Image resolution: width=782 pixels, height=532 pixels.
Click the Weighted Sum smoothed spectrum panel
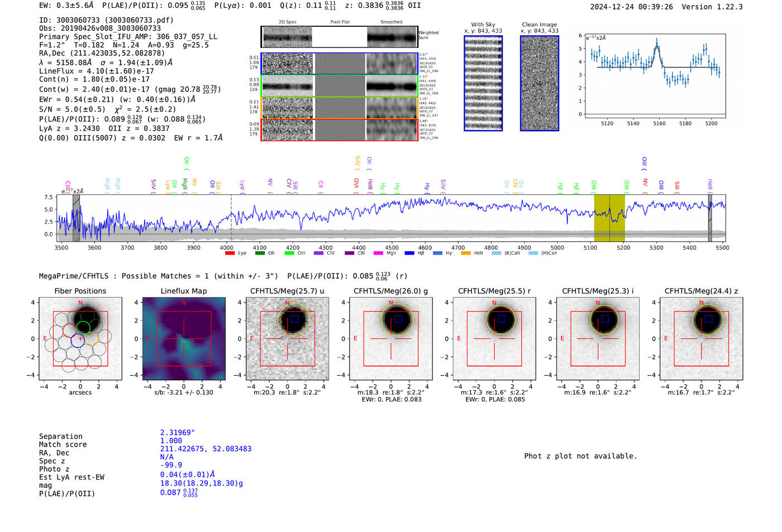[x=392, y=37]
